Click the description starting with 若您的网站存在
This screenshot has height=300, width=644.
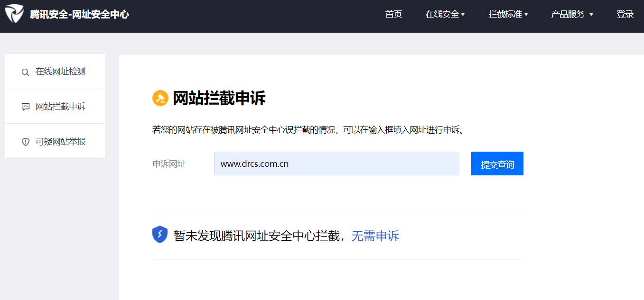click(x=308, y=129)
